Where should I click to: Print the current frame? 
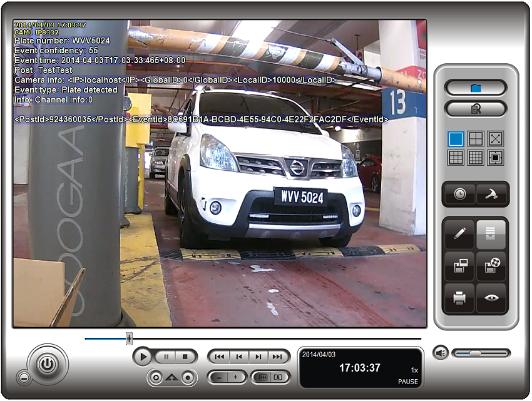click(x=459, y=298)
